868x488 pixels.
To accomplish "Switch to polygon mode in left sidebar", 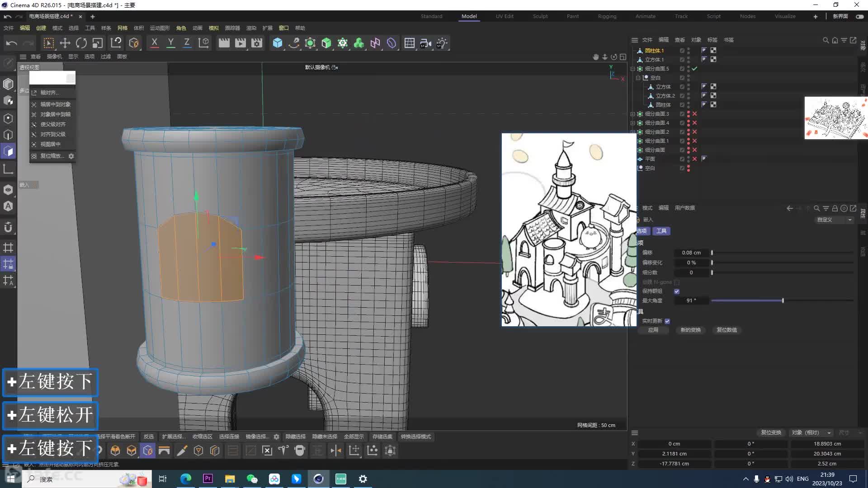I will tap(8, 151).
